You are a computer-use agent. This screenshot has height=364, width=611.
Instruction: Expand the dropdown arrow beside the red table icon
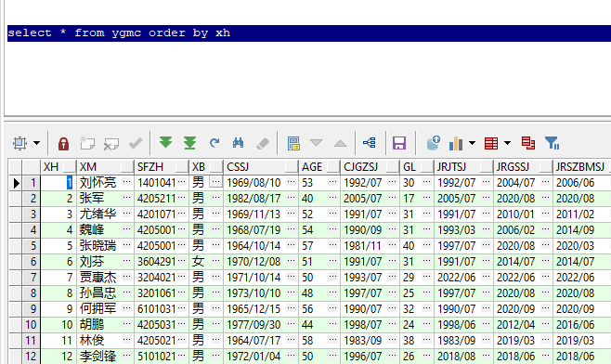507,143
